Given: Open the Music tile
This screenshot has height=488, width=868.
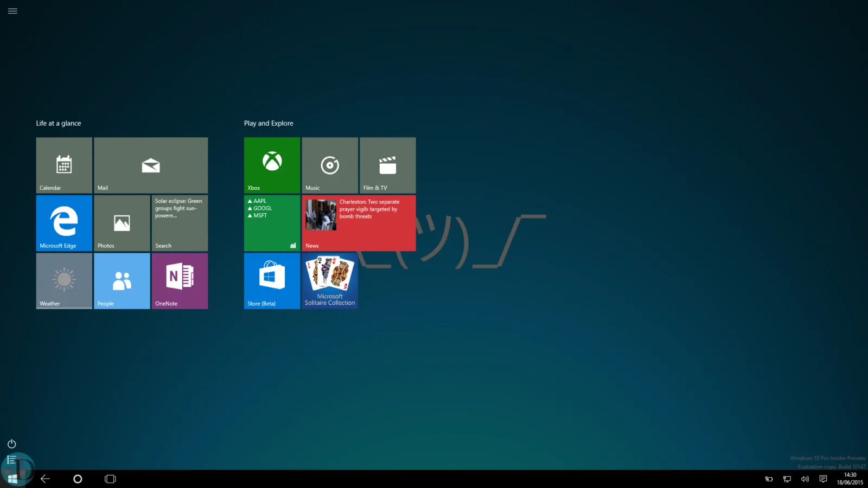Looking at the screenshot, I should click(330, 165).
